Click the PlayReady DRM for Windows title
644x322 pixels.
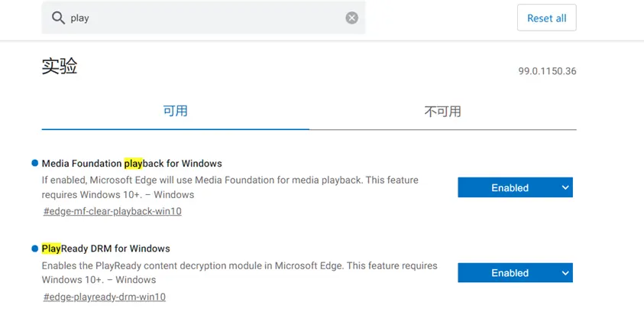[x=105, y=249]
